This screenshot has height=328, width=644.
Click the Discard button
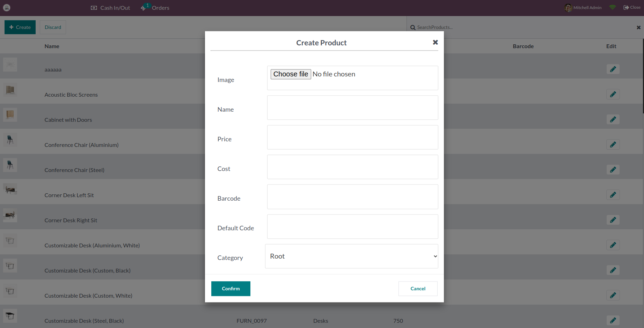[x=53, y=27]
